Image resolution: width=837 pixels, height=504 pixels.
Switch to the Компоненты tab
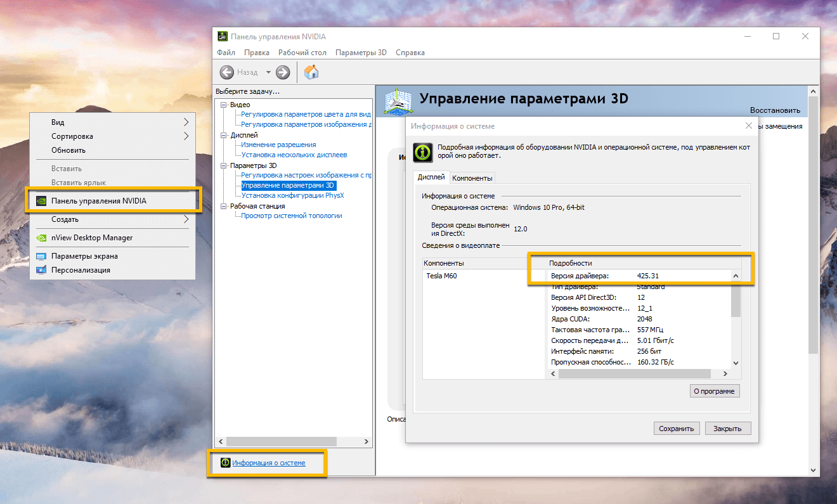click(472, 178)
